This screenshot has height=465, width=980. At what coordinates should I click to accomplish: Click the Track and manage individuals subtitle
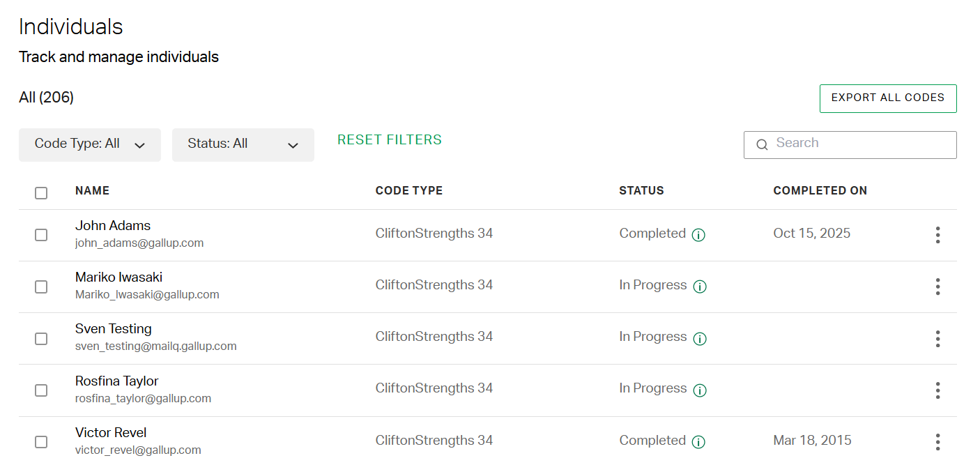point(119,57)
